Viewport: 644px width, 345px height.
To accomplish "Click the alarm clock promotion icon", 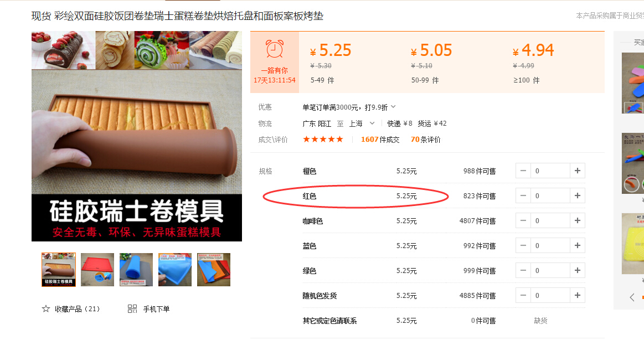I will 274,49.
